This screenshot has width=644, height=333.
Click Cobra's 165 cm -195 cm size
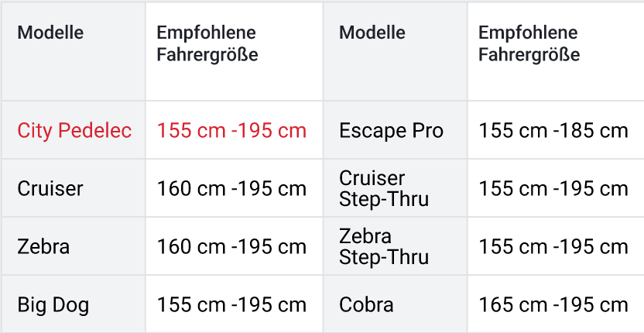tap(553, 304)
